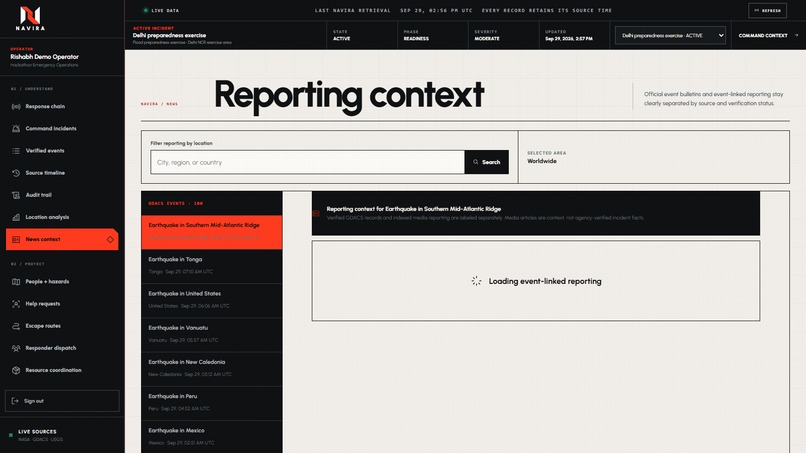Open Verified events section
The image size is (806, 453).
point(62,151)
